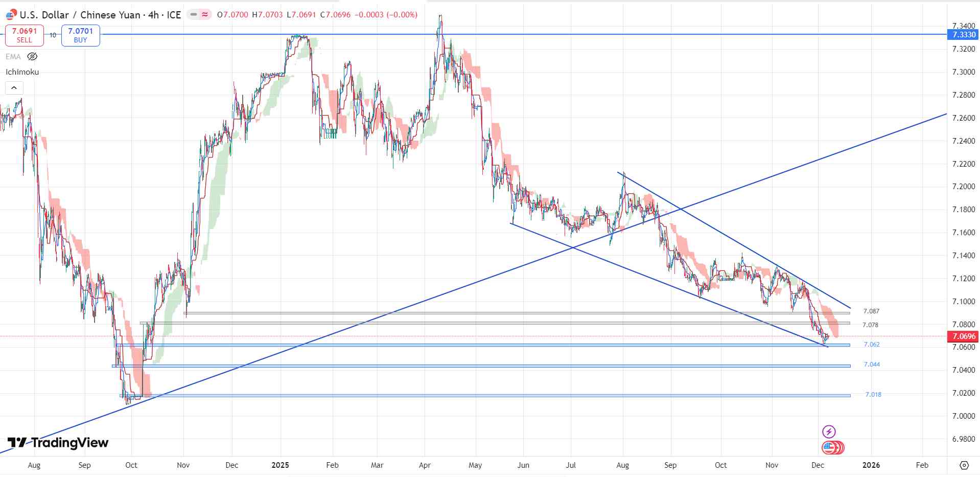
Task: Open symbol search via U.S. Dollar / Chinese Yuan title
Action: point(80,15)
